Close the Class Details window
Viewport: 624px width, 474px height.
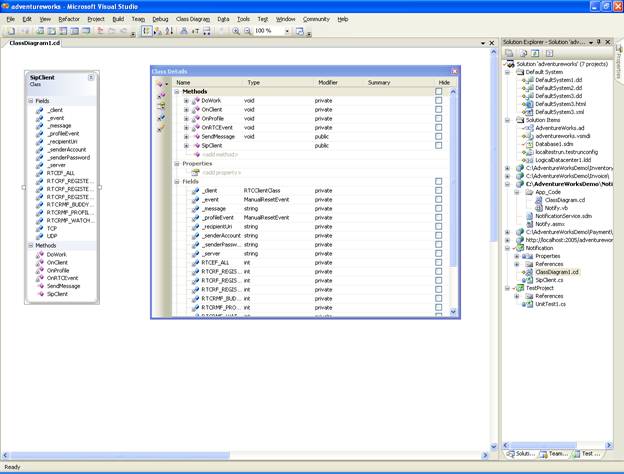[x=454, y=71]
